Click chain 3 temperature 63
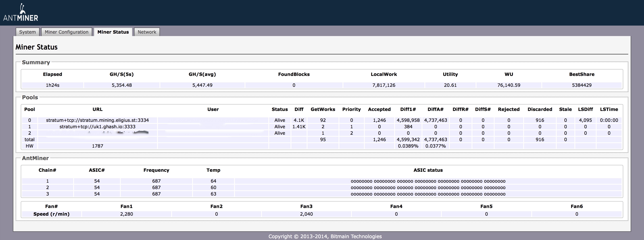Screen dimensions: 644x240 click(x=213, y=194)
